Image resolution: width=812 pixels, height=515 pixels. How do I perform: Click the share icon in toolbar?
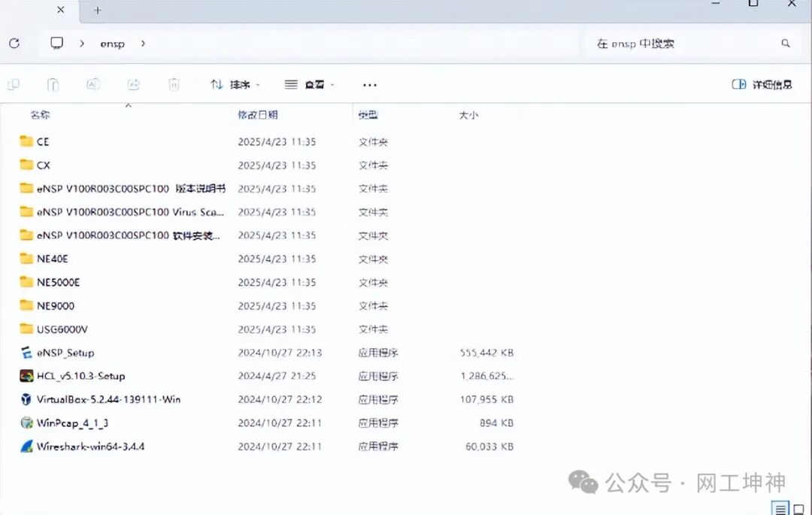click(134, 84)
